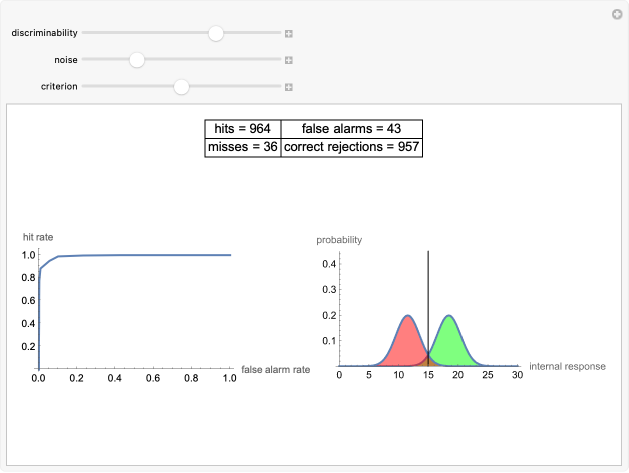Screen dimensions: 629x473
Task: Click the false alarms = 43 cell
Action: [x=351, y=129]
